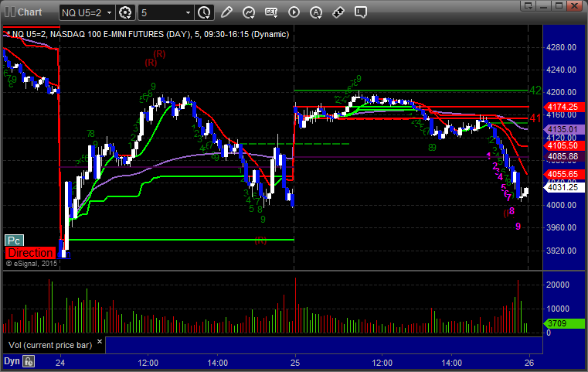The height and width of the screenshot is (372, 588).
Task: Close the chart window
Action: [574, 5]
